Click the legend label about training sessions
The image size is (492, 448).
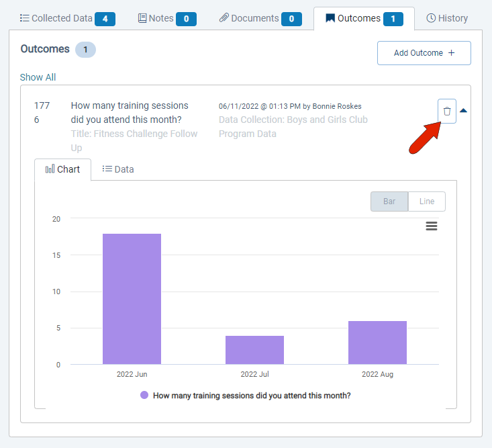tap(252, 395)
